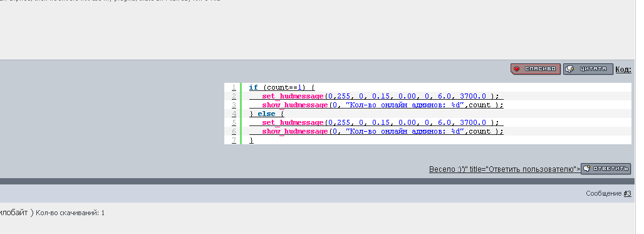Click set_hudmessage call on code line 2
Image resolution: width=644 pixels, height=234 pixels.
pos(293,96)
